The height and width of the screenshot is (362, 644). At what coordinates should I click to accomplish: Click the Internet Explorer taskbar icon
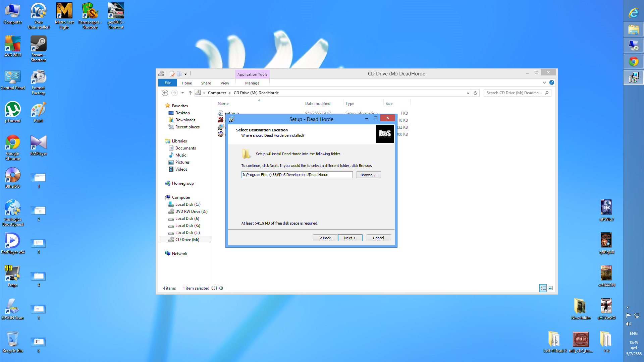(x=633, y=13)
